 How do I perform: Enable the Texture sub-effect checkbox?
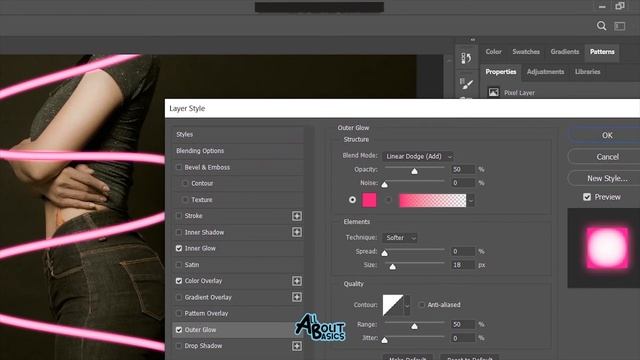(x=186, y=200)
